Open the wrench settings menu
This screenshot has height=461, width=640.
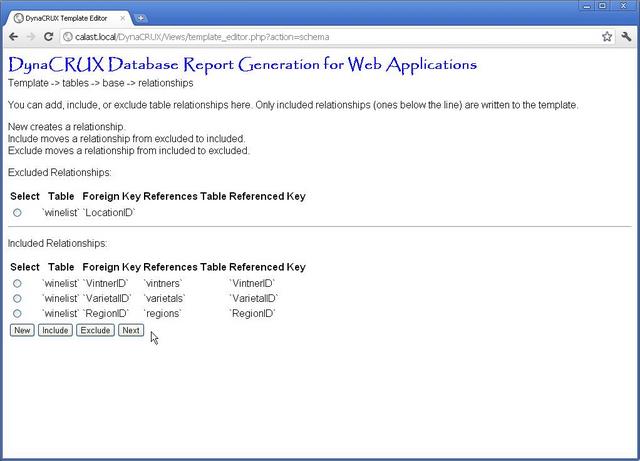[627, 37]
